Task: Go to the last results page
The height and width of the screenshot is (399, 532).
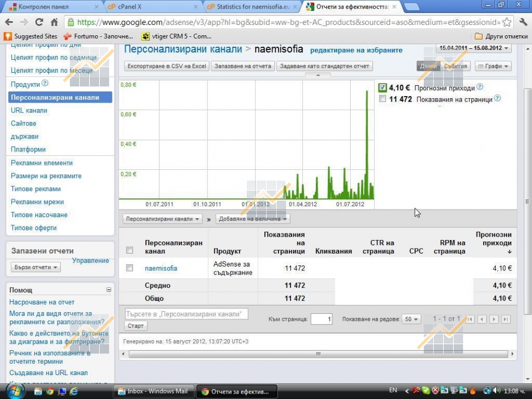Action: pyautogui.click(x=506, y=319)
